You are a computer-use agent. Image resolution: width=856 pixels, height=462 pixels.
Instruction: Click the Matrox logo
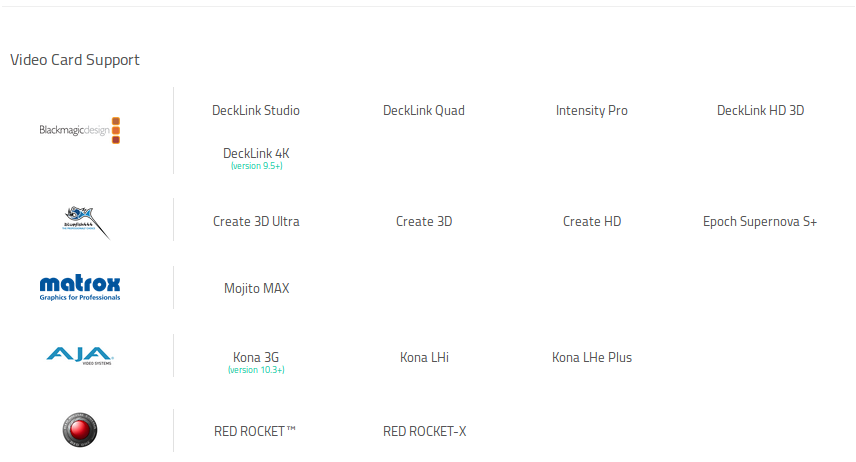tap(80, 288)
